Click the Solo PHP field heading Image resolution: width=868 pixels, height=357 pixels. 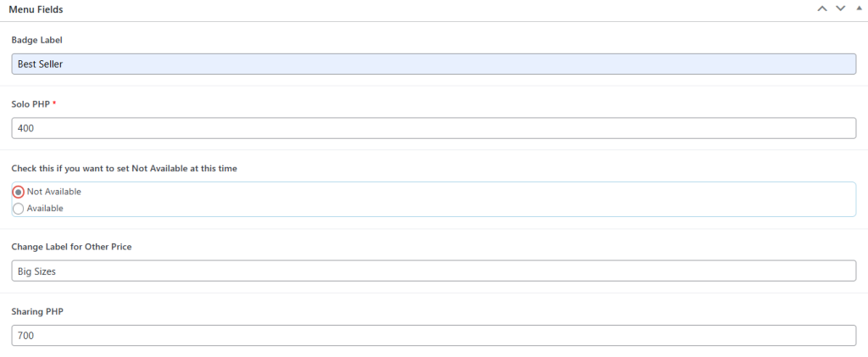31,103
